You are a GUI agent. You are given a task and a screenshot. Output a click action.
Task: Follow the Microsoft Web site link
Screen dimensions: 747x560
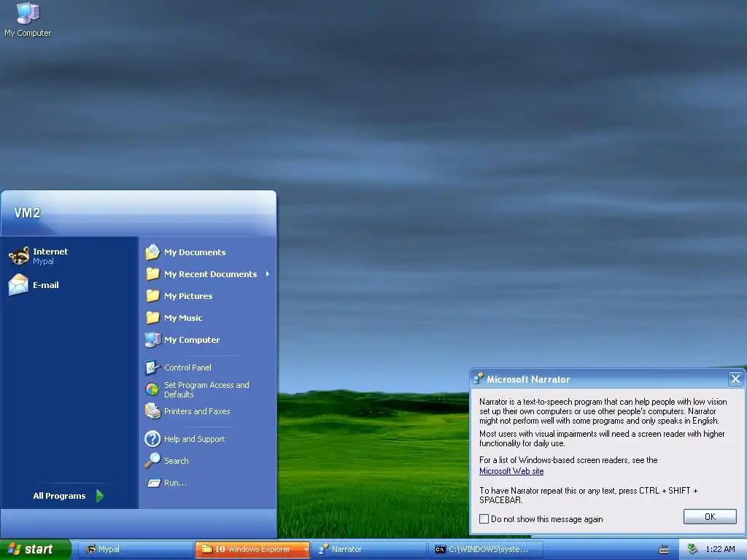click(x=511, y=471)
